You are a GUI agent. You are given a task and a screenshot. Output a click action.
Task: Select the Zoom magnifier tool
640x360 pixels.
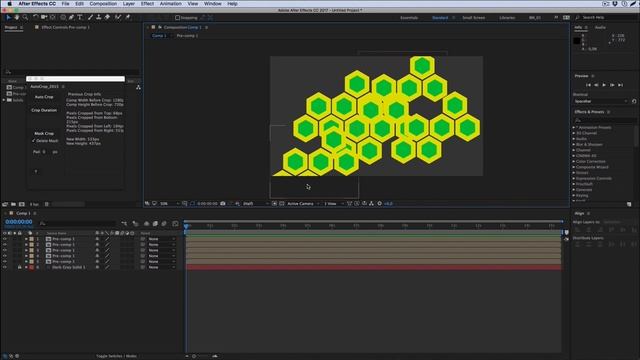tap(25, 18)
